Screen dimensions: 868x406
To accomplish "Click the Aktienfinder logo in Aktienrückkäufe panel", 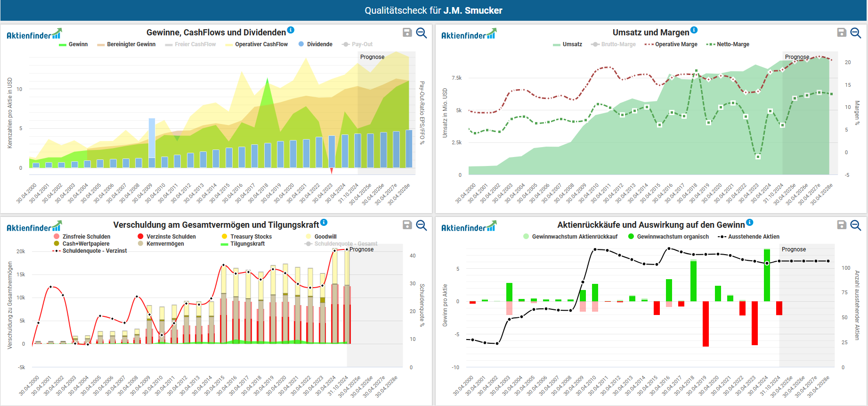I will [469, 227].
